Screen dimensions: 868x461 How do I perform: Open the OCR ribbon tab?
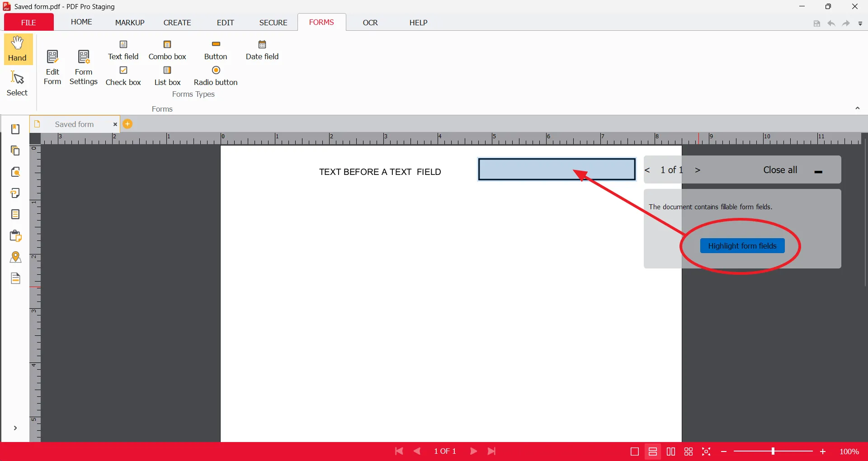point(370,23)
